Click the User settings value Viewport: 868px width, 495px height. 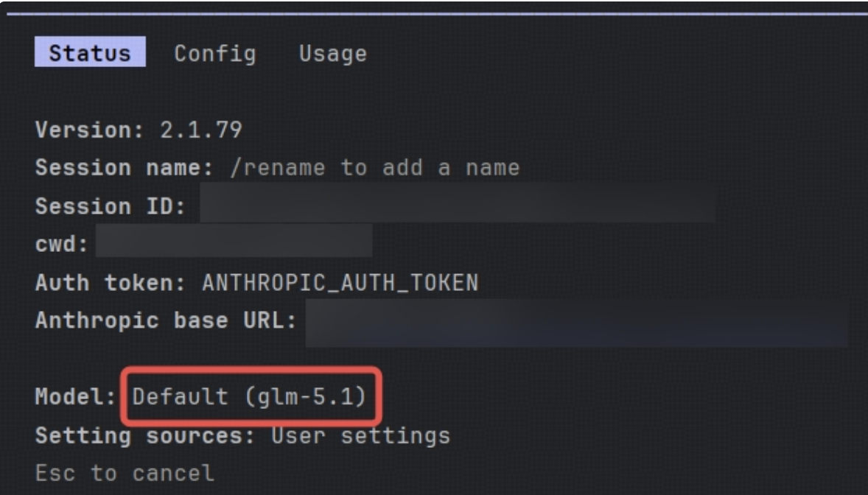(x=360, y=435)
